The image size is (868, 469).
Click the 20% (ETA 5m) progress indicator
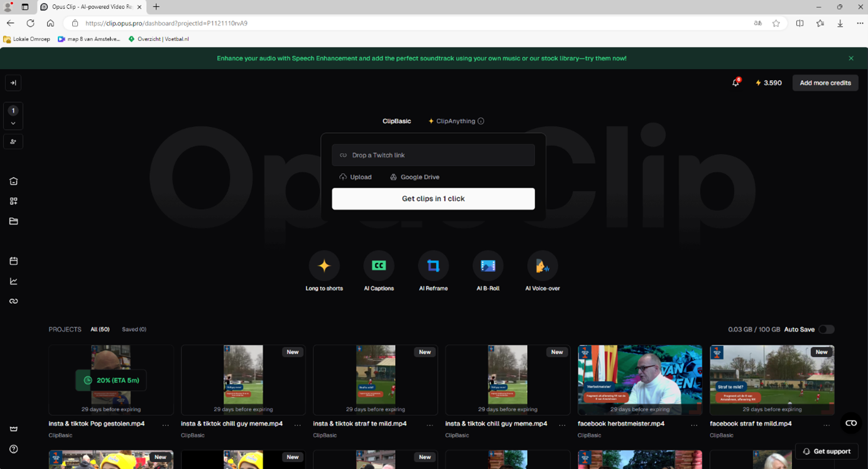pos(111,380)
